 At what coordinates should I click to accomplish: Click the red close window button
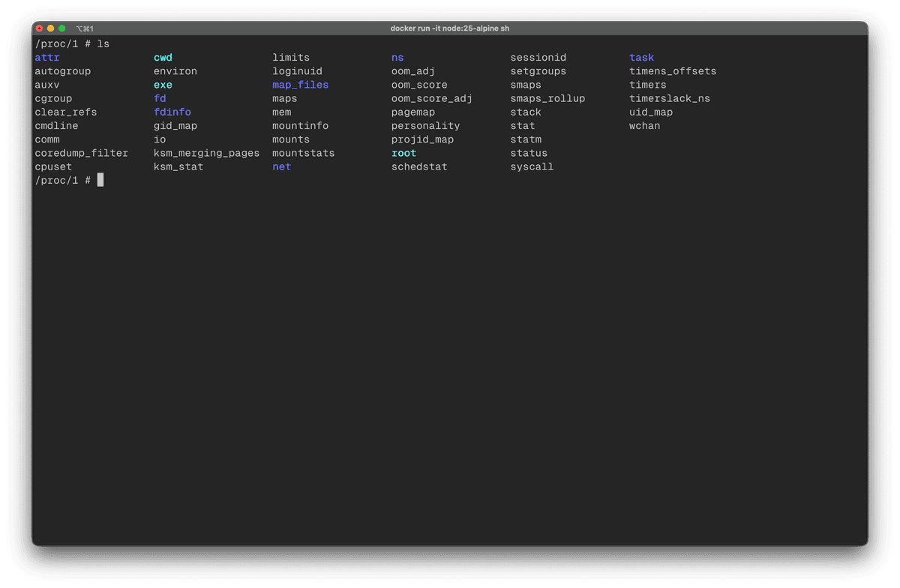(x=40, y=28)
